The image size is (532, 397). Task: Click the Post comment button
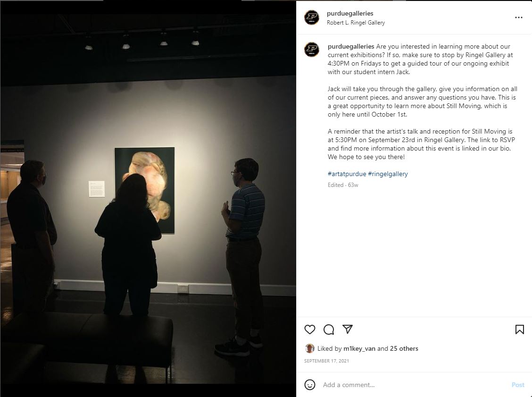tap(518, 385)
